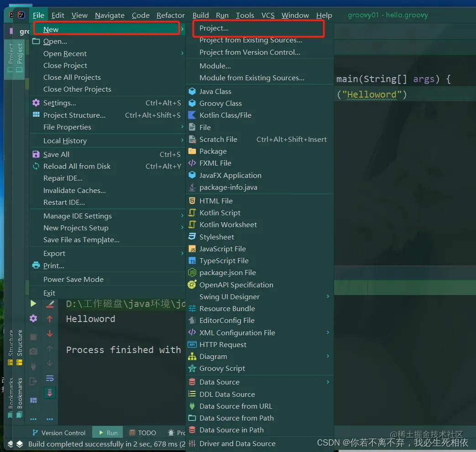Click the Kotlin Script icon
Image resolution: width=476 pixels, height=452 pixels.
192,213
